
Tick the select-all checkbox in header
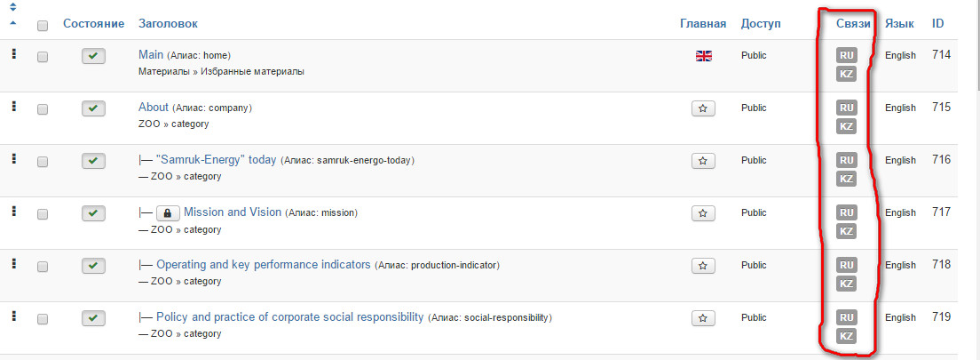pyautogui.click(x=43, y=26)
